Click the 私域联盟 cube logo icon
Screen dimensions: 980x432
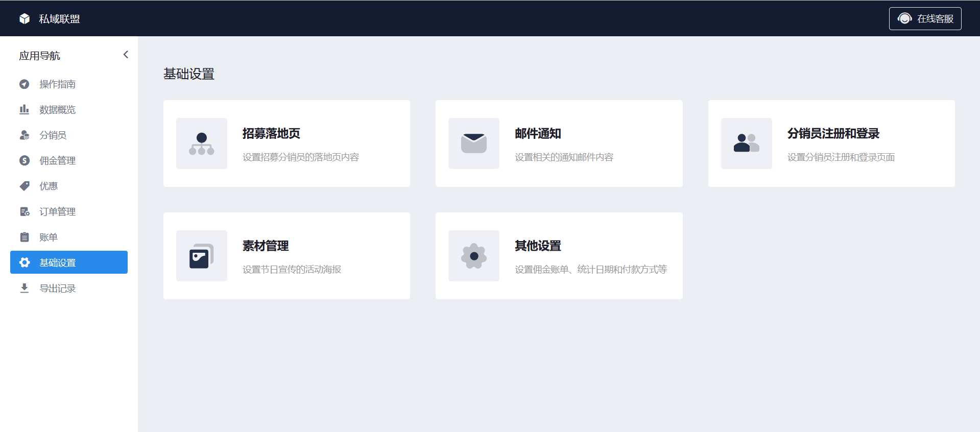25,19
